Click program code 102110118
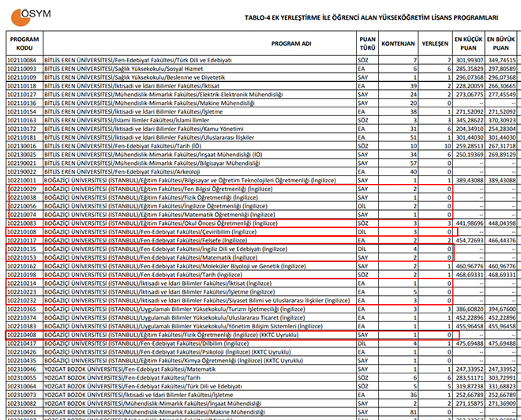The width and height of the screenshot is (521, 420). [x=21, y=86]
